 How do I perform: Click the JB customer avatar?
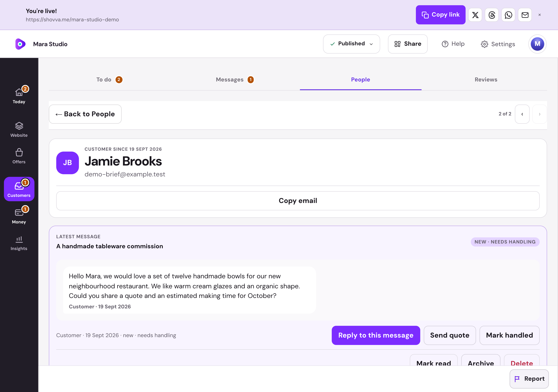[x=67, y=163]
